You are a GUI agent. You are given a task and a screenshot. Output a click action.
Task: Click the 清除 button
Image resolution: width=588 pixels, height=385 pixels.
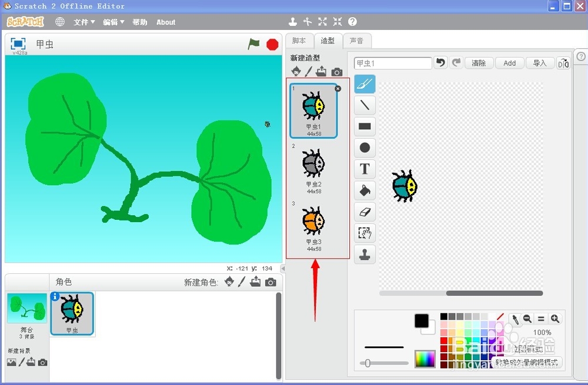479,63
